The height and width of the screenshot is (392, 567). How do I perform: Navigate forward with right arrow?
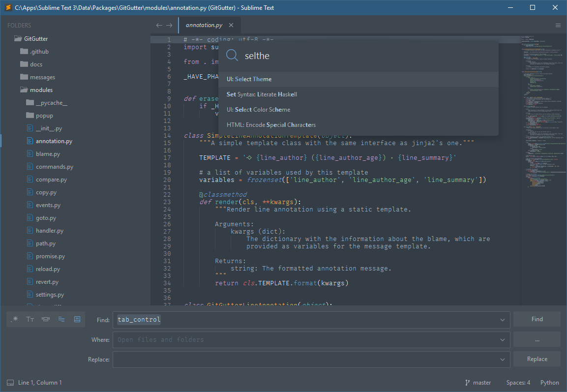(169, 25)
